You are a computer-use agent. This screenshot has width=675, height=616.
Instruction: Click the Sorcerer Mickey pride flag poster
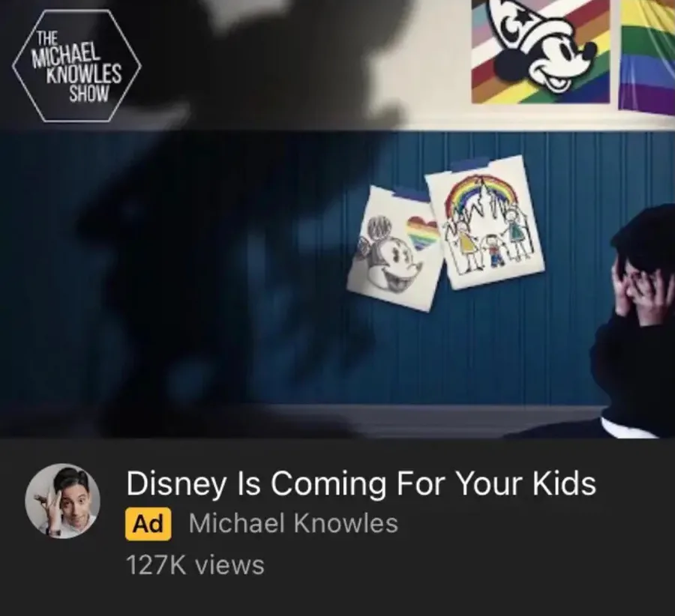[x=541, y=51]
